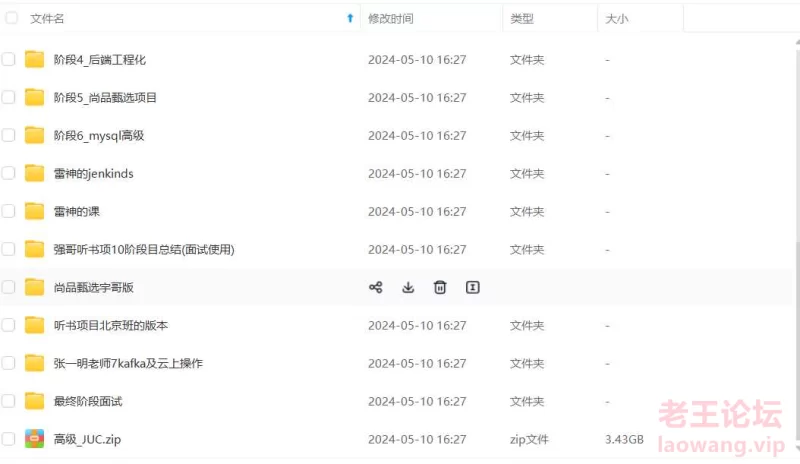800x464 pixels.
Task: Click 文件夹 type in 阶段4_后端工程化 row
Action: pyautogui.click(x=527, y=60)
